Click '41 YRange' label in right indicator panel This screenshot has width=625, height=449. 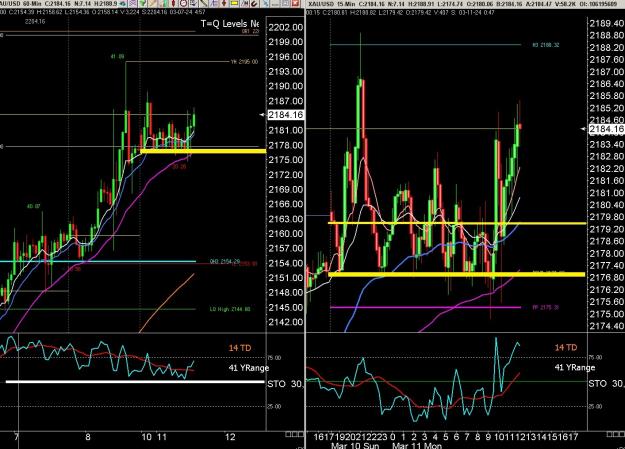[x=575, y=367]
